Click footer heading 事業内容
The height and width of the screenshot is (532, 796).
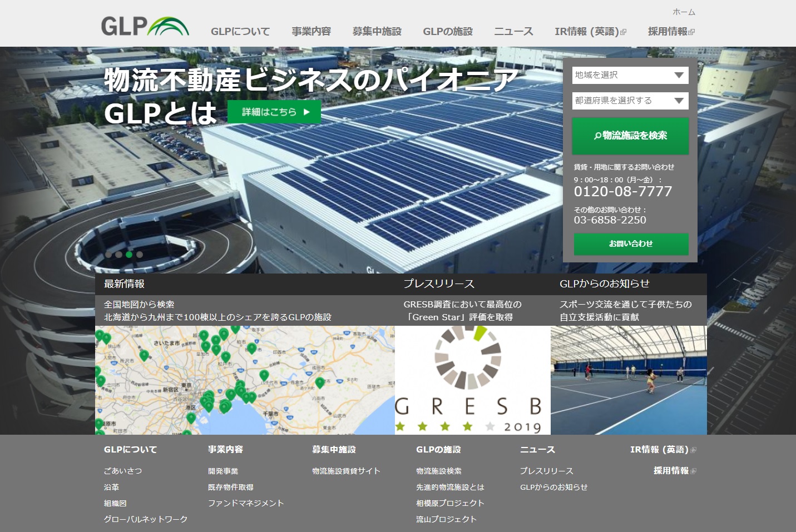click(225, 450)
